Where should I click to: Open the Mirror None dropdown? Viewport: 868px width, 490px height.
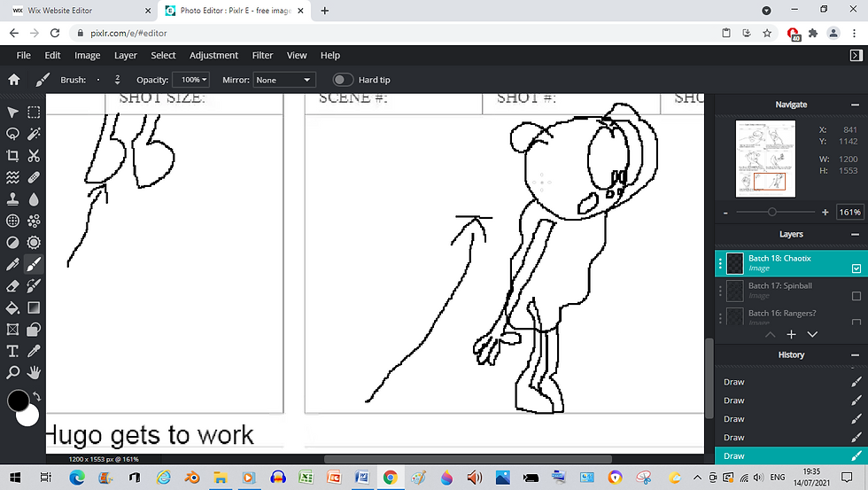[284, 80]
